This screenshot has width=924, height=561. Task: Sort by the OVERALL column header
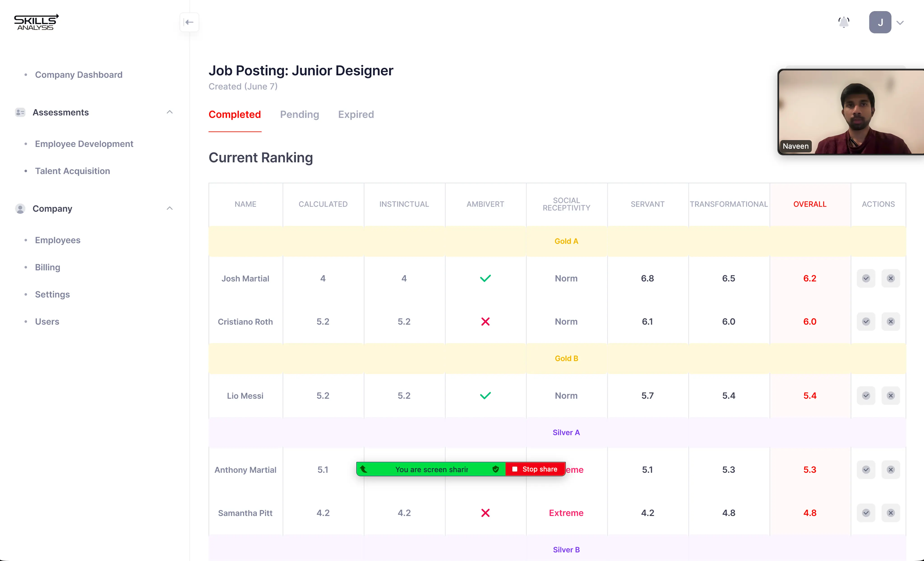810,204
